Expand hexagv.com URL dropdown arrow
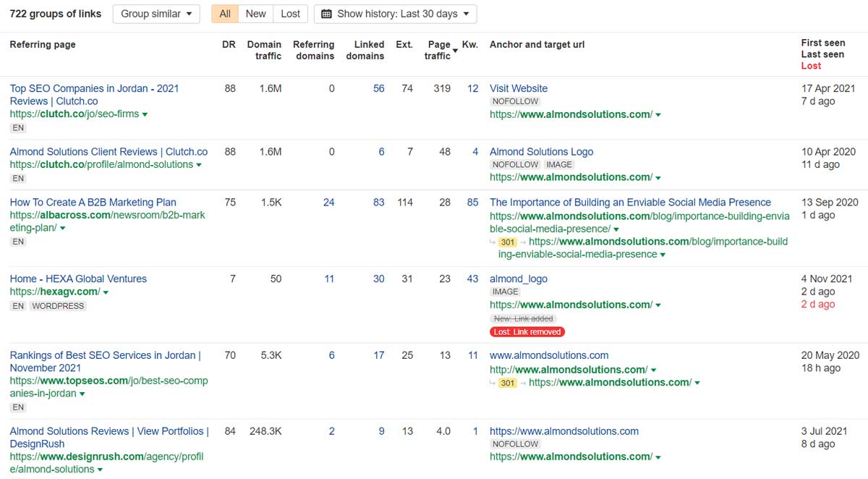The image size is (868, 479). click(x=106, y=292)
